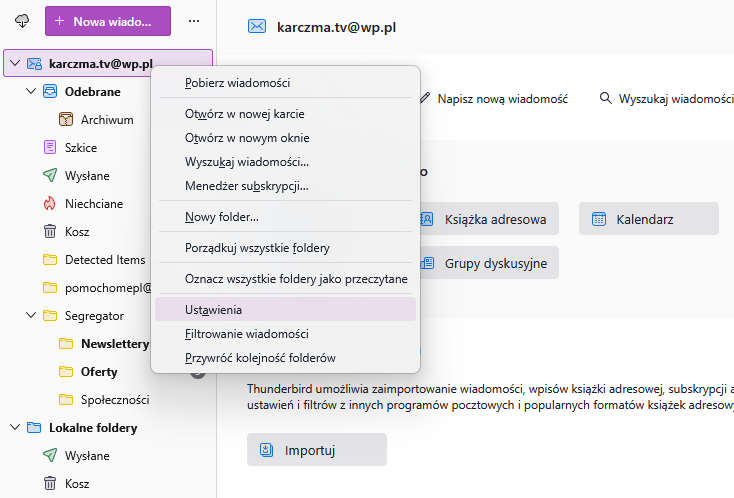This screenshot has height=498, width=734.
Task: Choose Oznacz wszystkie foldery jako przeczytane
Action: 285,278
